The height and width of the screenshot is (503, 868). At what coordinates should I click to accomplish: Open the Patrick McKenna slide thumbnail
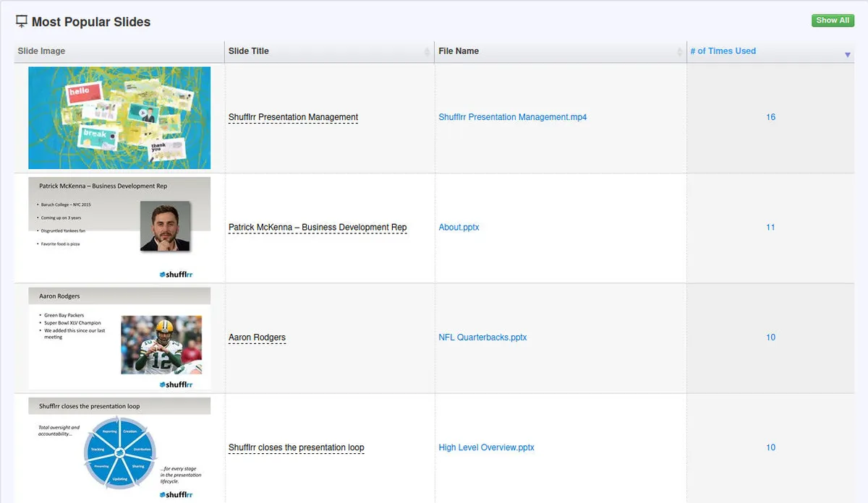(x=119, y=228)
